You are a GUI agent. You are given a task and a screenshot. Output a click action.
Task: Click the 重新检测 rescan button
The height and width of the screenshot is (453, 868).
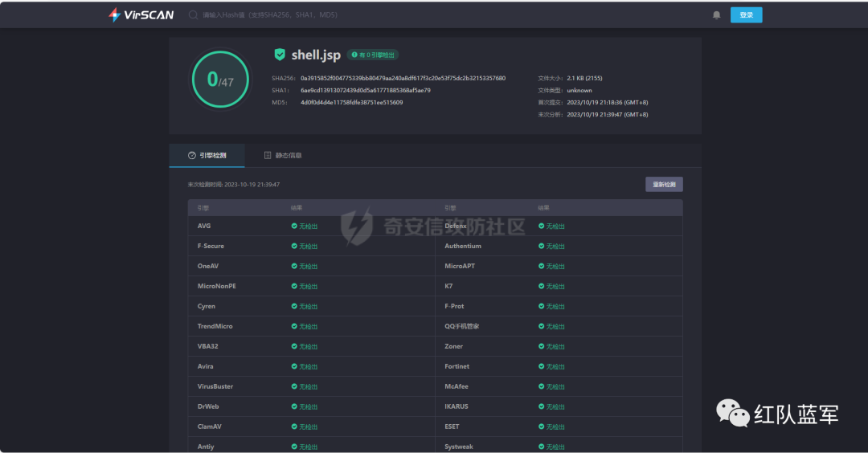[664, 184]
